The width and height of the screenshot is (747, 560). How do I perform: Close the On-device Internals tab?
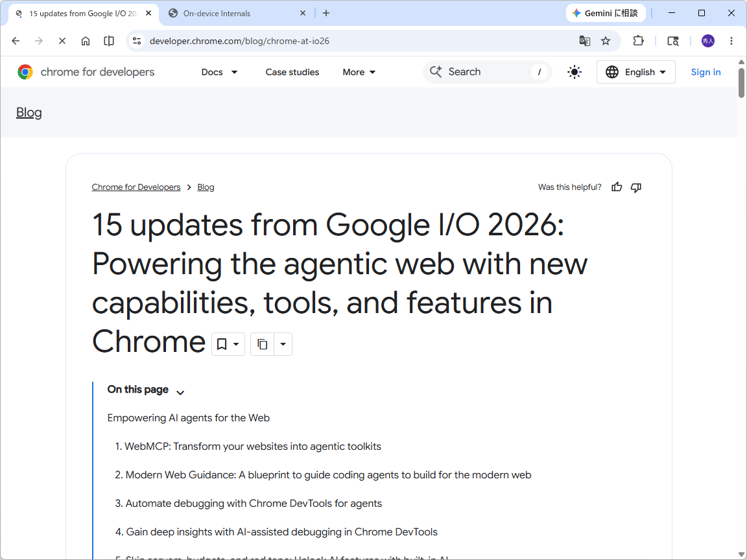[x=303, y=14]
